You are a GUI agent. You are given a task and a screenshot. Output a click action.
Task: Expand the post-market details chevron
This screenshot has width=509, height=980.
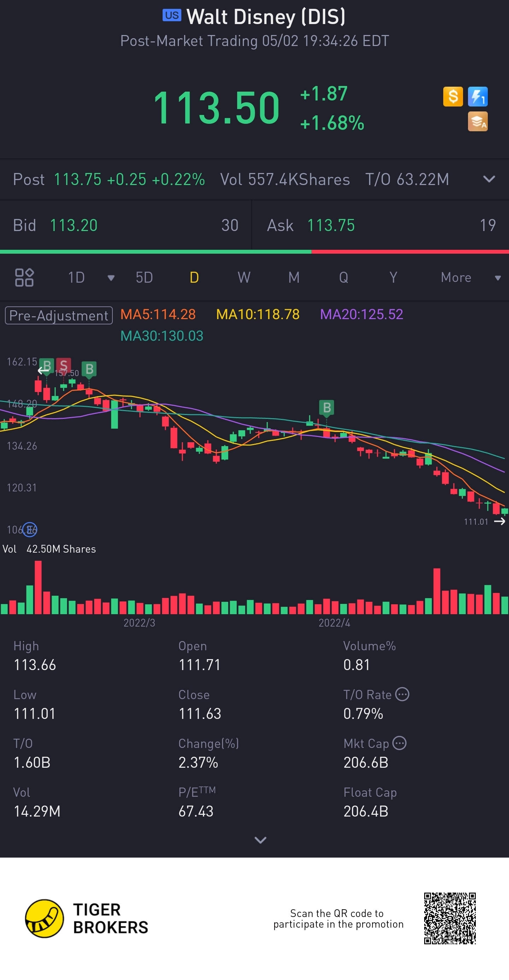pyautogui.click(x=489, y=179)
